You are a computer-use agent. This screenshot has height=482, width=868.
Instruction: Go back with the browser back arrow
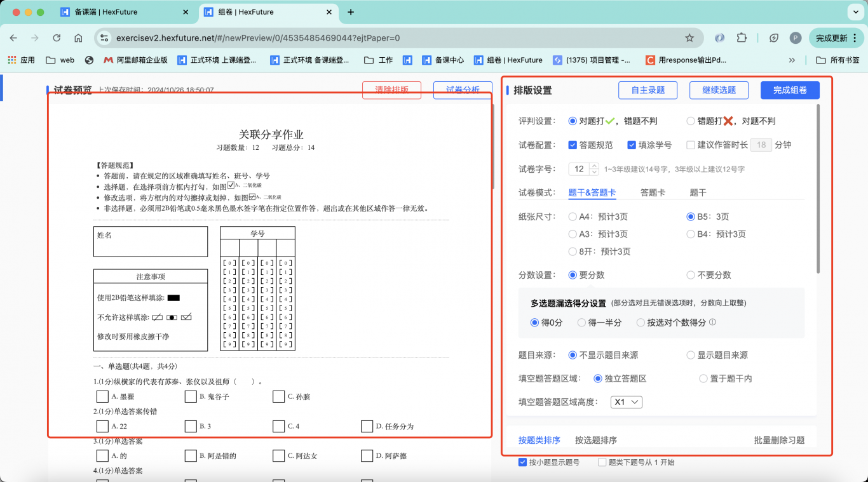tap(13, 38)
